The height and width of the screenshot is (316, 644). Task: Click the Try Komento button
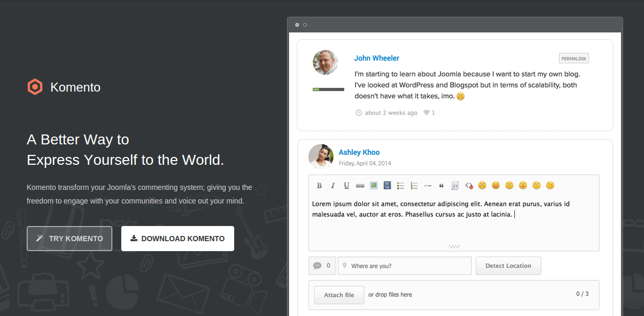[x=70, y=239]
